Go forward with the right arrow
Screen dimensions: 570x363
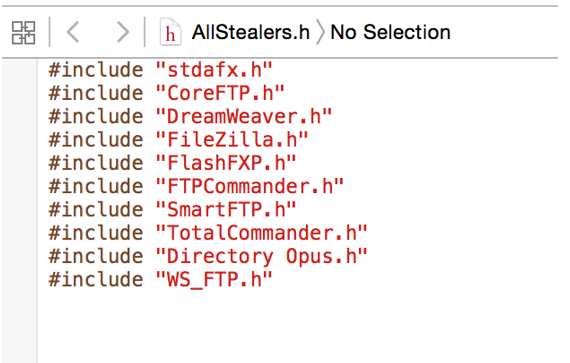click(x=123, y=32)
